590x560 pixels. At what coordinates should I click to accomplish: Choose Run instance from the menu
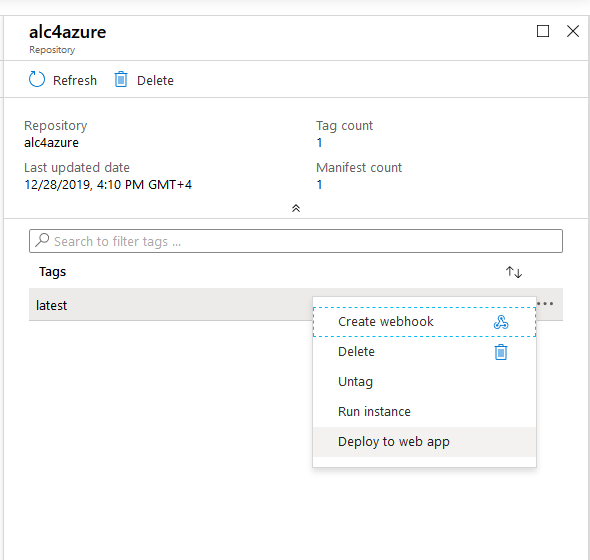tap(424, 412)
